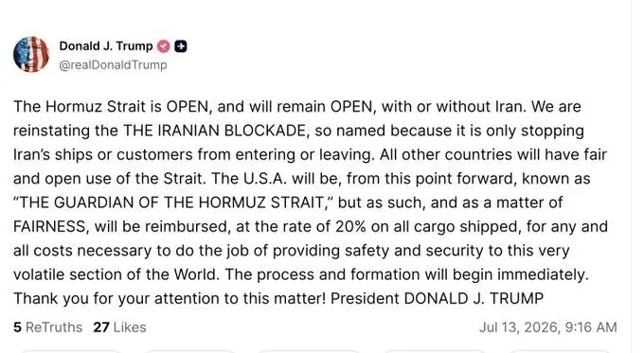Click the black plus badge beside name

[181, 46]
